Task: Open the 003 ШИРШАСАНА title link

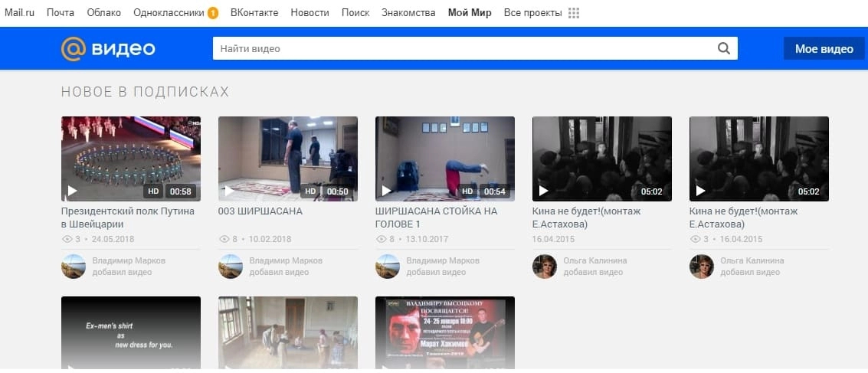Action: 260,211
